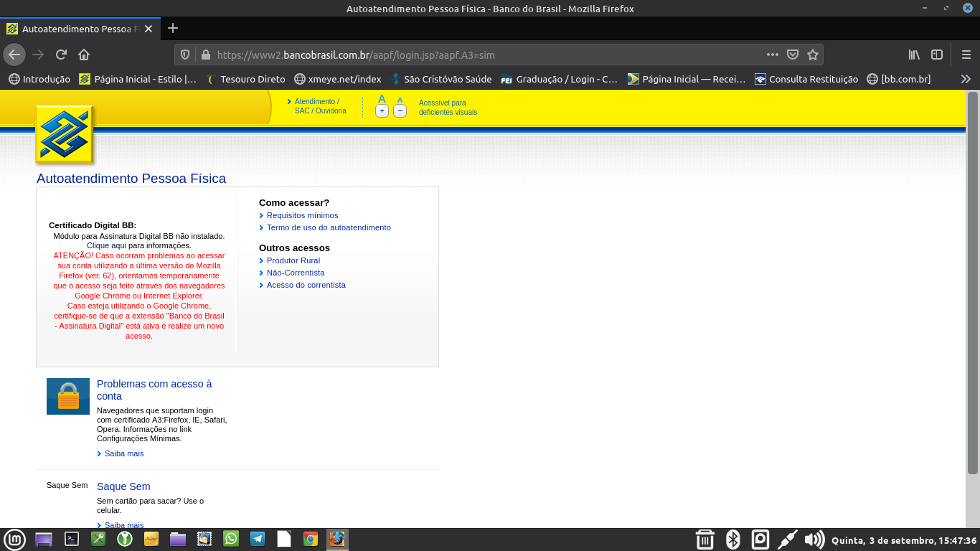This screenshot has width=980, height=551.
Task: Open Consulta Restituição bookmark
Action: click(806, 79)
